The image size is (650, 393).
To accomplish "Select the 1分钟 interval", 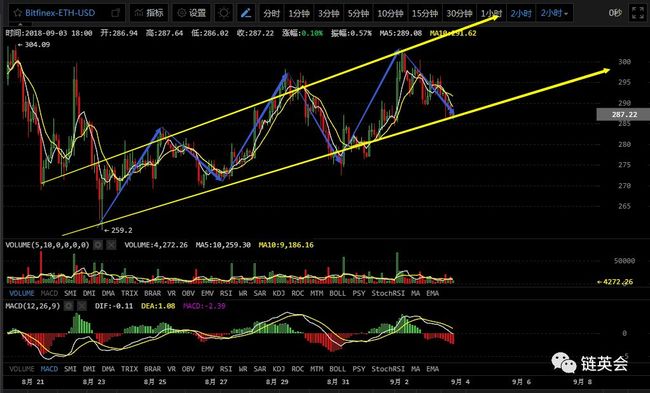I will pos(299,13).
